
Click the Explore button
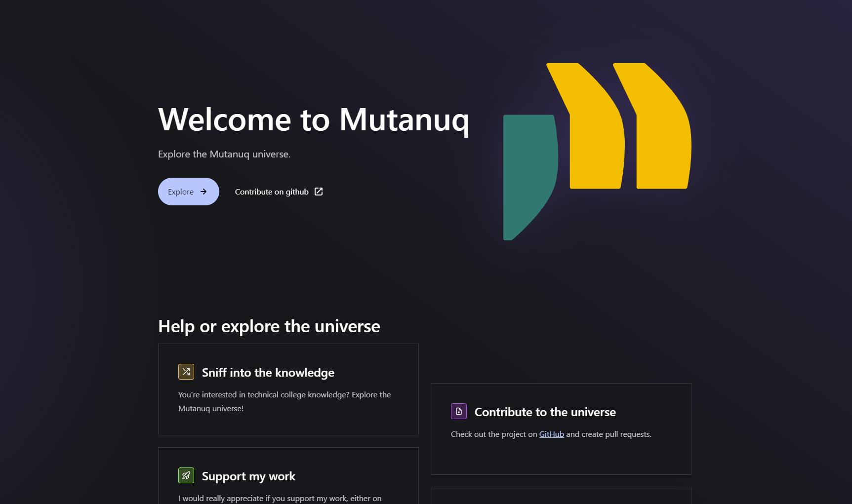(188, 192)
